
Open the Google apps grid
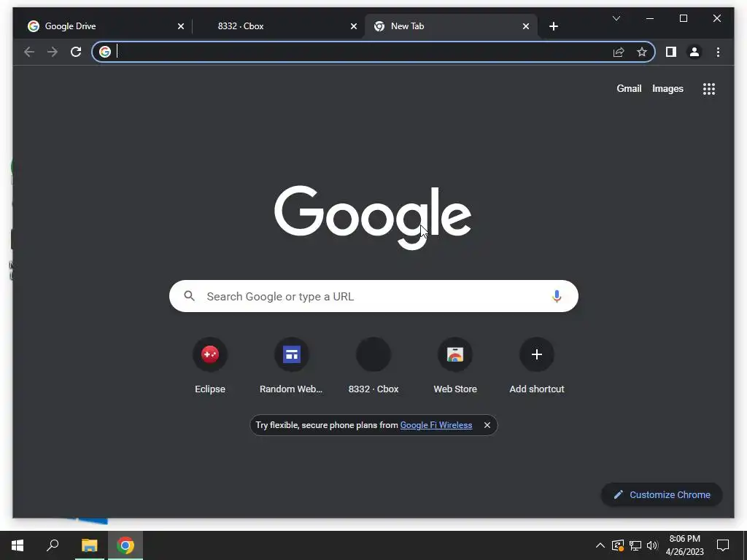[x=709, y=88]
